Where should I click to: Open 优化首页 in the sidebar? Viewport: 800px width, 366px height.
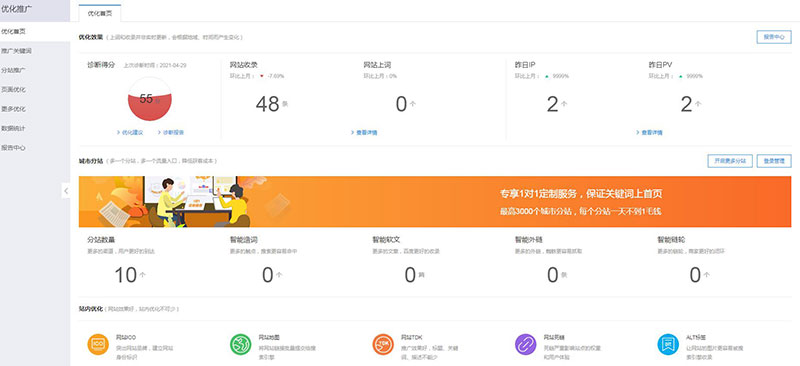[35, 32]
